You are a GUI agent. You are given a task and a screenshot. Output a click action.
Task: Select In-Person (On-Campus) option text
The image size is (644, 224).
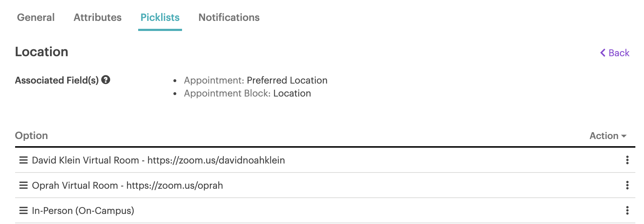[x=83, y=211]
